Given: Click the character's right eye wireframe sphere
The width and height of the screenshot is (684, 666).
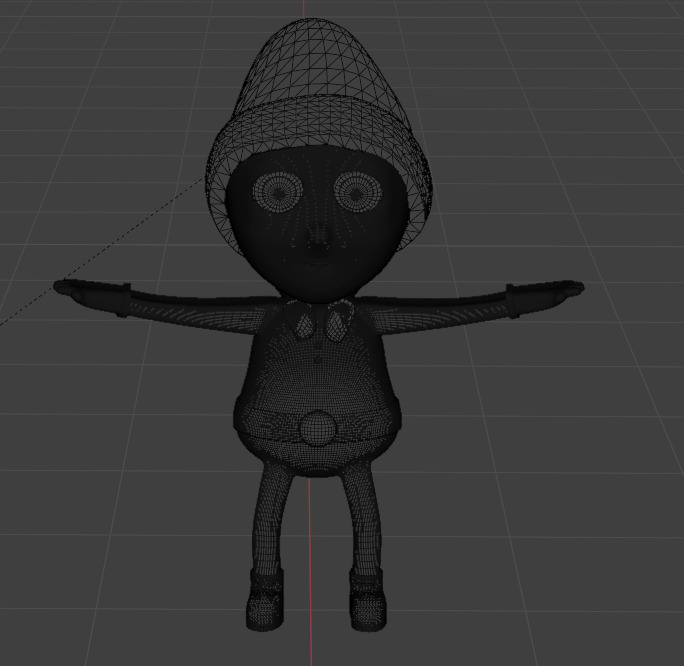Looking at the screenshot, I should click(x=278, y=192).
